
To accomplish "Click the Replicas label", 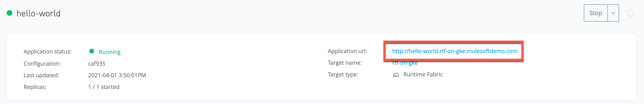I will coord(35,87).
